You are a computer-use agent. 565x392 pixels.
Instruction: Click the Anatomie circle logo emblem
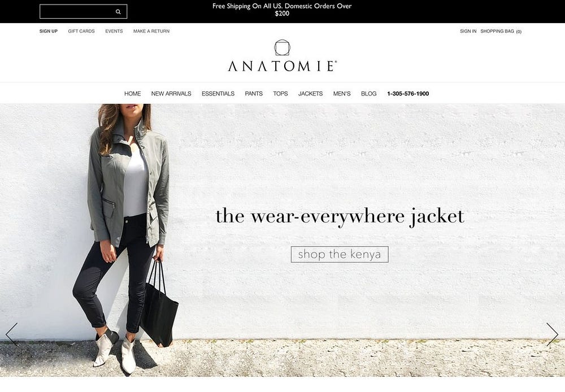(x=282, y=47)
